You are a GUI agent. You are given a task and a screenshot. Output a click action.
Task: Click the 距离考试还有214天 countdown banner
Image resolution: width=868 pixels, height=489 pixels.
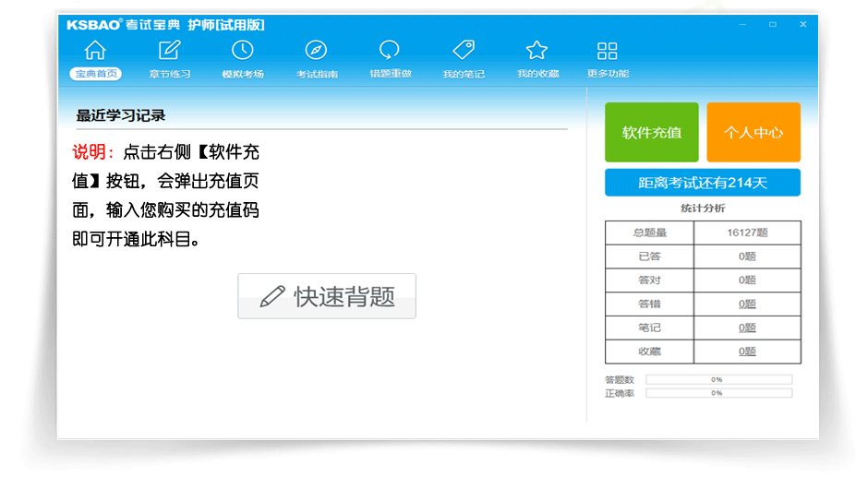703,183
